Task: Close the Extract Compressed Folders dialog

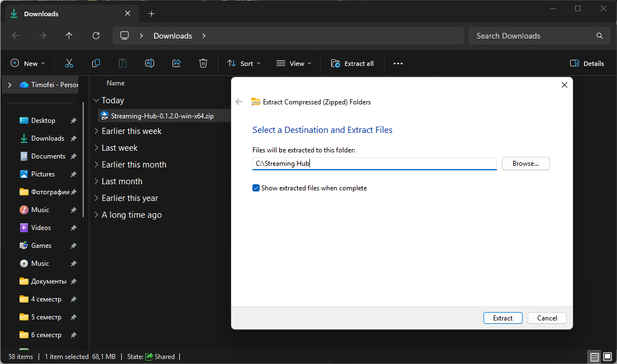Action: point(565,85)
